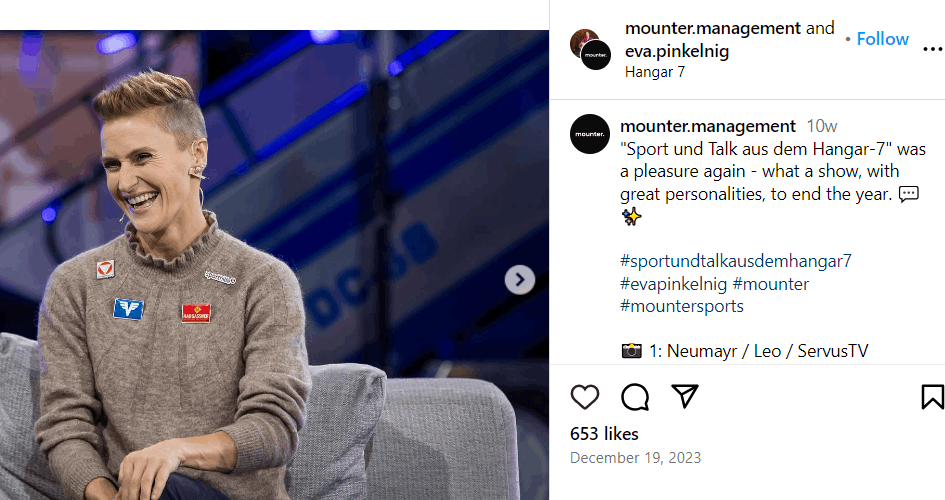Open hashtag #sportundtalkausdemhangar7

point(736,261)
